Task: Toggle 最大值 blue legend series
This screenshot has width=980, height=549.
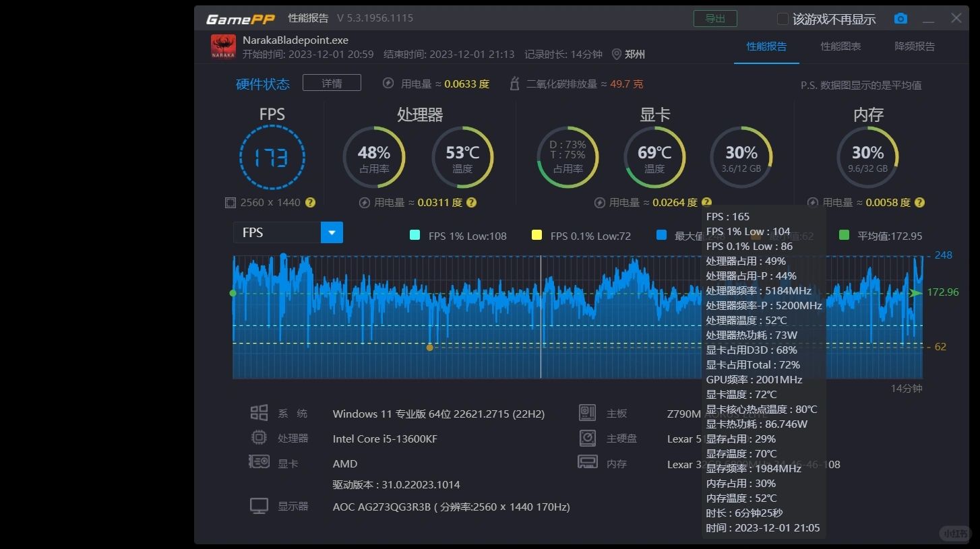Action: coord(661,235)
